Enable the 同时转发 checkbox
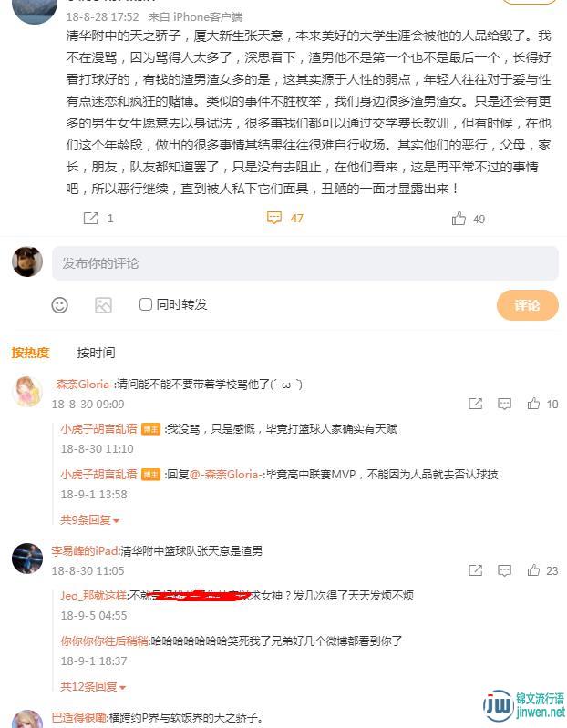This screenshot has width=567, height=728. (146, 304)
